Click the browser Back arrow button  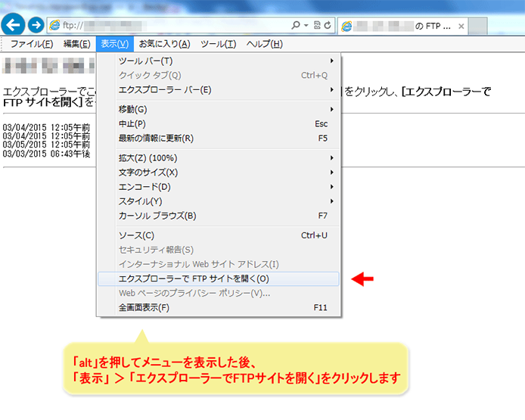click(14, 25)
